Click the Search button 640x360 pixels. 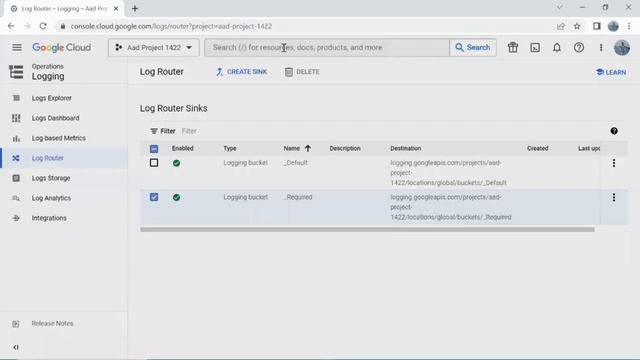click(473, 47)
